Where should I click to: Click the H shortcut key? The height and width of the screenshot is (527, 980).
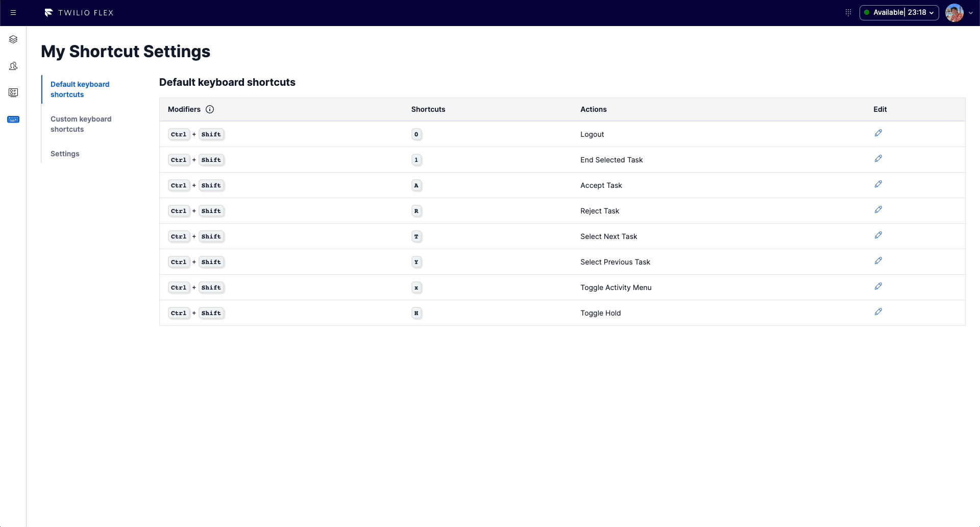pyautogui.click(x=416, y=313)
